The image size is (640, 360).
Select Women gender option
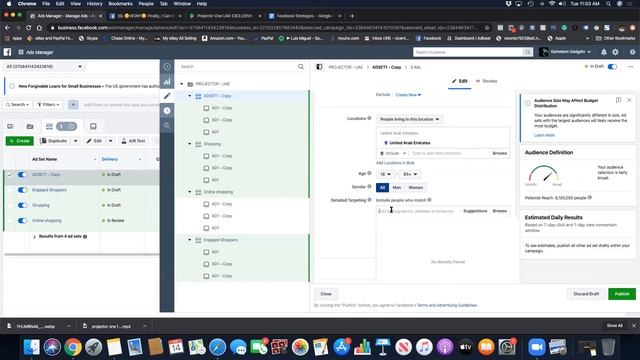416,187
